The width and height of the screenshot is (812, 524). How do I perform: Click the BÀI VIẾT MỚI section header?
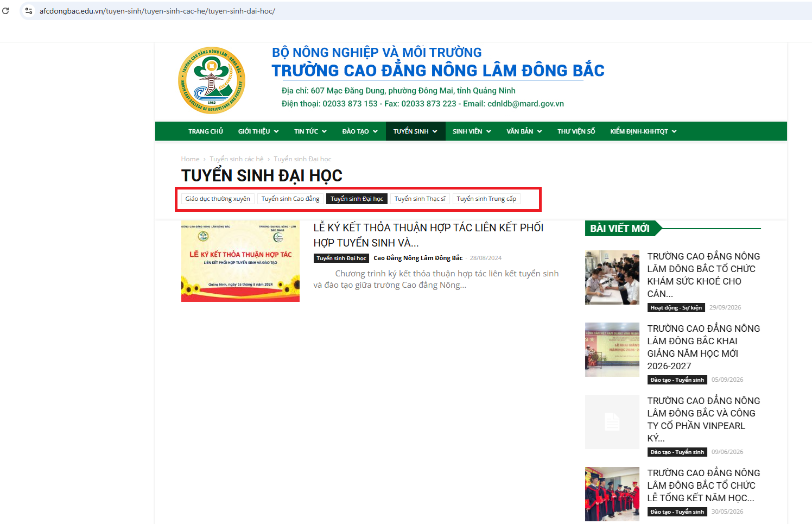(x=620, y=229)
